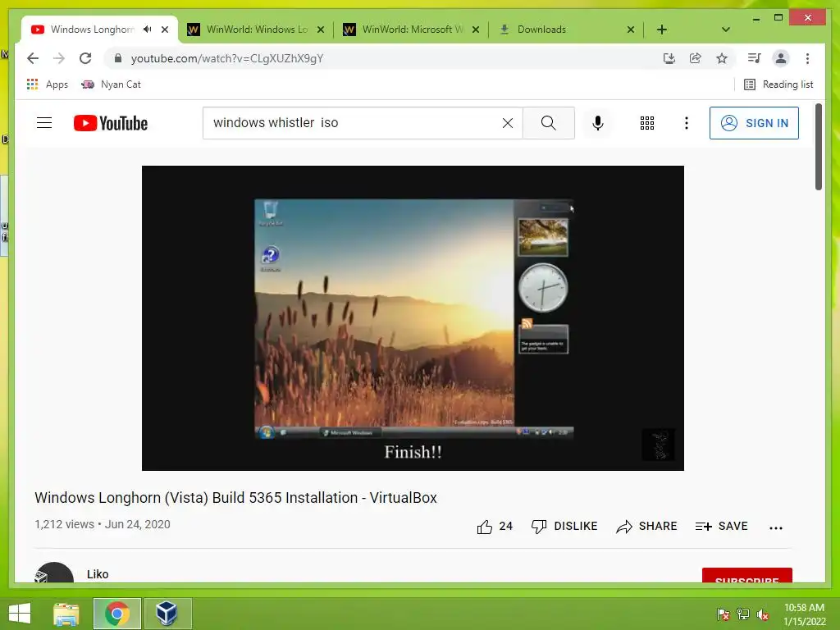Click the forward navigation arrow
Screen dimensions: 840x630
pos(59,58)
